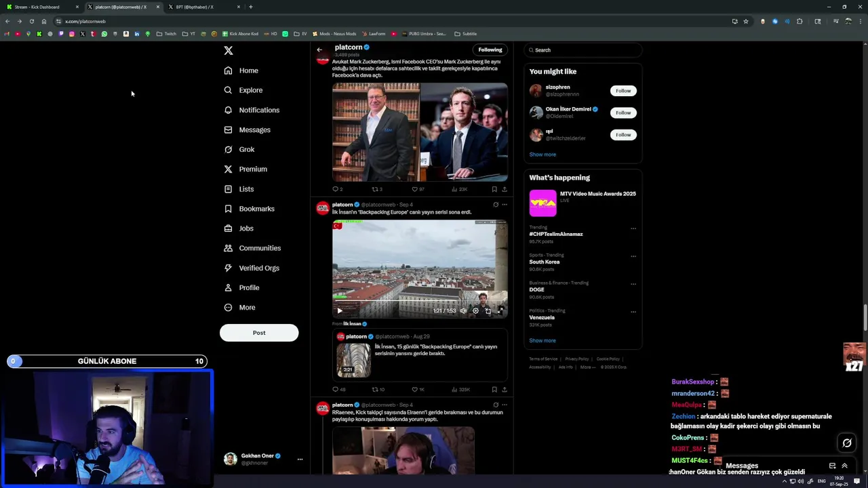868x488 pixels.
Task: Open Verified Orgs in the sidebar
Action: (252, 268)
